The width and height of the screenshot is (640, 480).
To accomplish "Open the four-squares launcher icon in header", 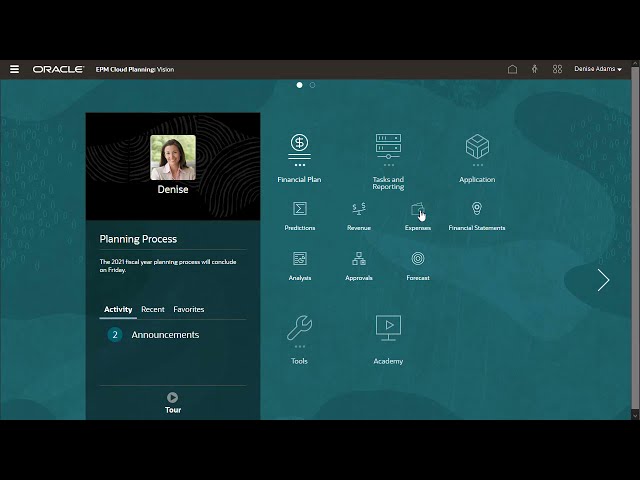I will [x=557, y=69].
